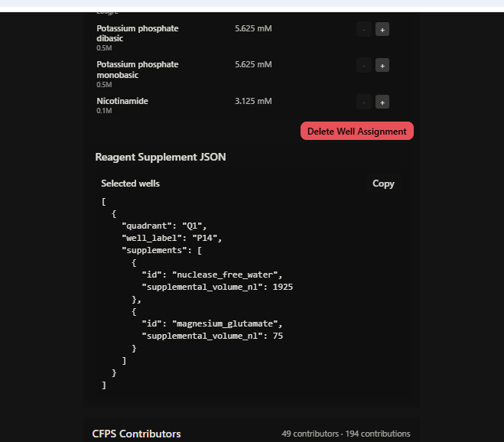This screenshot has width=504, height=442.
Task: Increase Potassium phosphate monobasic with plus button
Action: 382,66
